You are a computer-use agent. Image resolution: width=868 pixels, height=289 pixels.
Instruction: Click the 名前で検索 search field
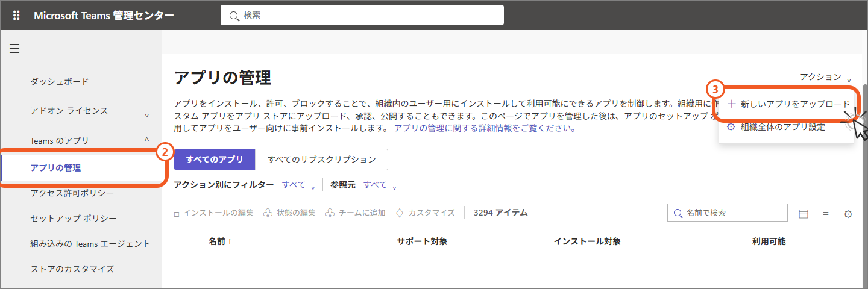pos(728,213)
